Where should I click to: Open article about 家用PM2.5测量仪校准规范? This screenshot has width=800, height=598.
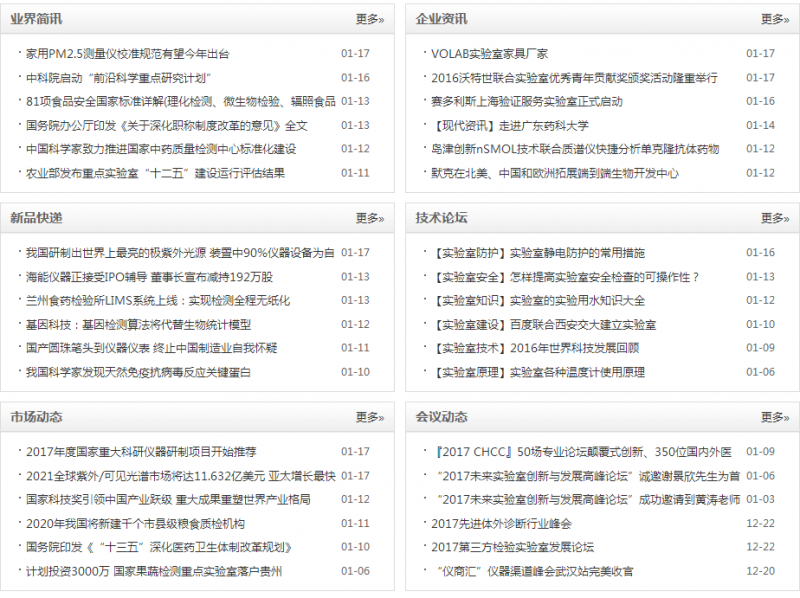(127, 54)
